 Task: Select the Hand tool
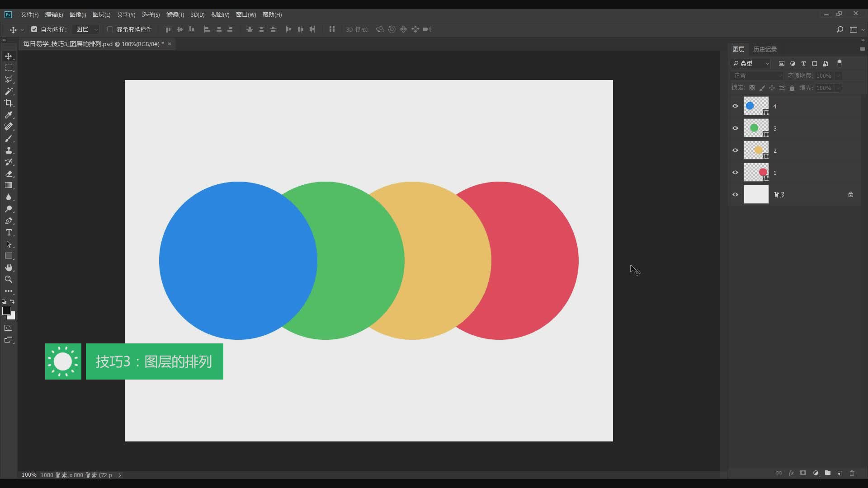(9, 267)
